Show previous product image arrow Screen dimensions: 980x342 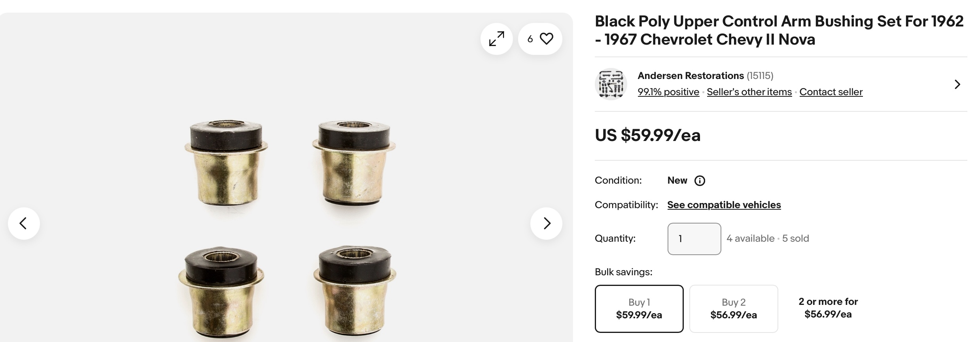24,223
